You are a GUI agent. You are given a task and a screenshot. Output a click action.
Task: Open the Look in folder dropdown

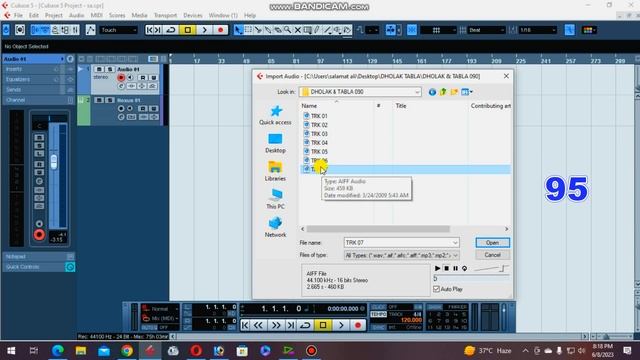pyautogui.click(x=417, y=92)
